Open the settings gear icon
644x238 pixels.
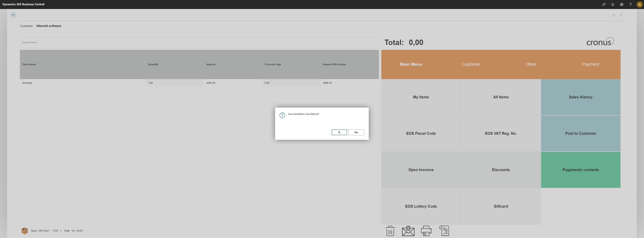[622, 4]
